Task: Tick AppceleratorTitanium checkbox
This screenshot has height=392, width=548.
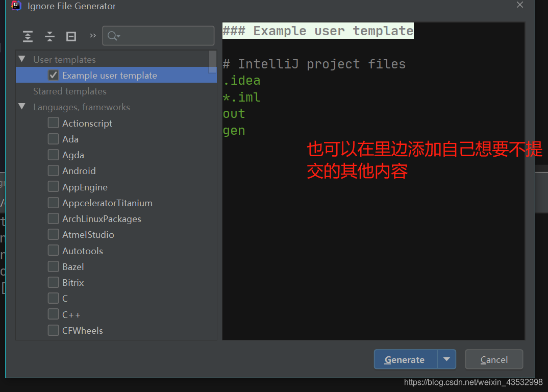Action: [x=53, y=203]
